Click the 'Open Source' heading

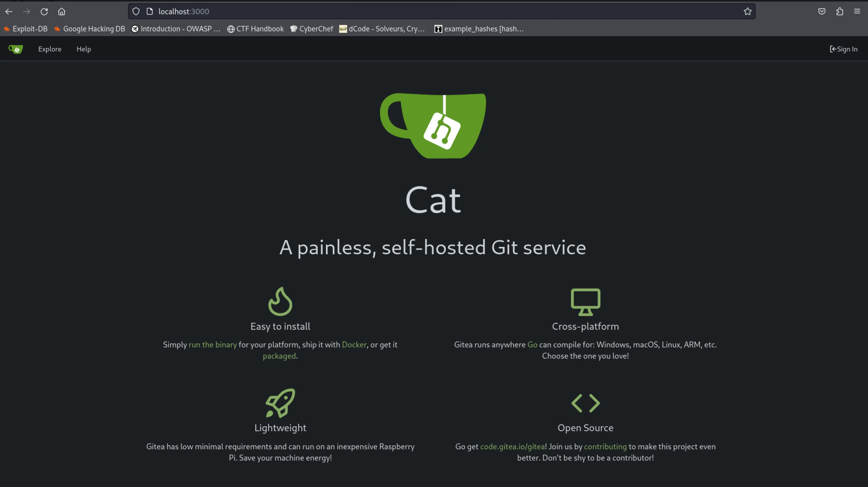coord(586,428)
